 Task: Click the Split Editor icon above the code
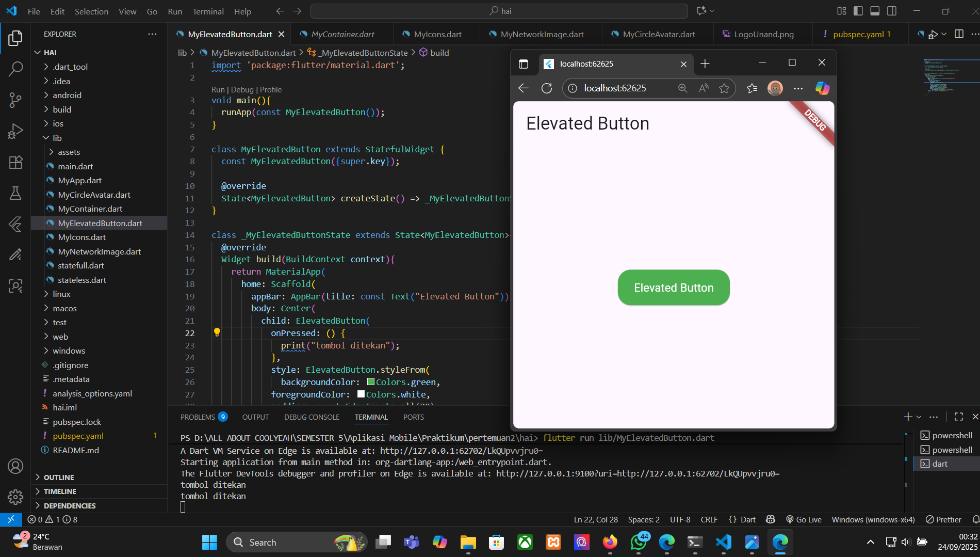point(958,34)
